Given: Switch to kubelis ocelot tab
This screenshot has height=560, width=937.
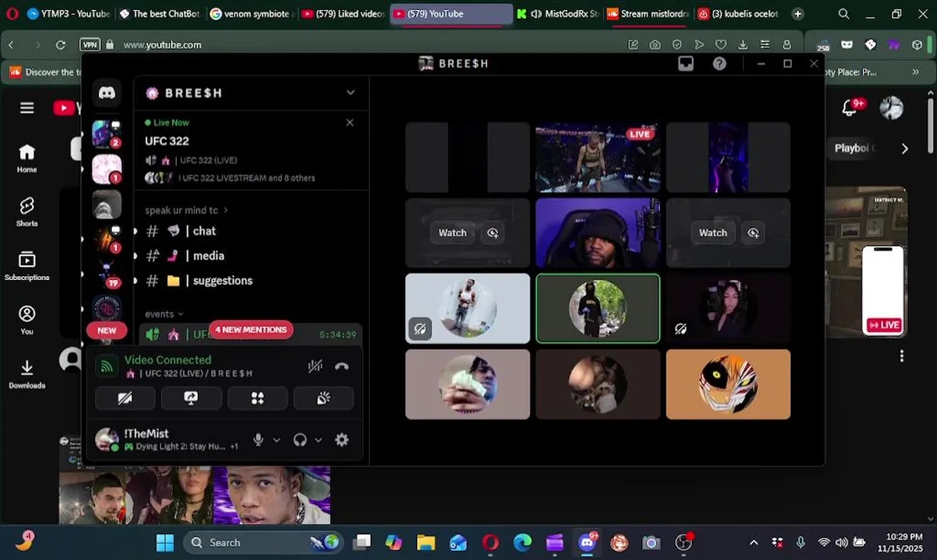Looking at the screenshot, I should point(739,13).
